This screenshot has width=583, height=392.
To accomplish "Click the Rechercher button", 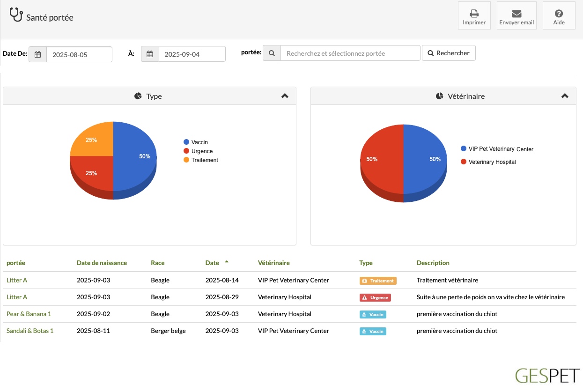I will 449,53.
